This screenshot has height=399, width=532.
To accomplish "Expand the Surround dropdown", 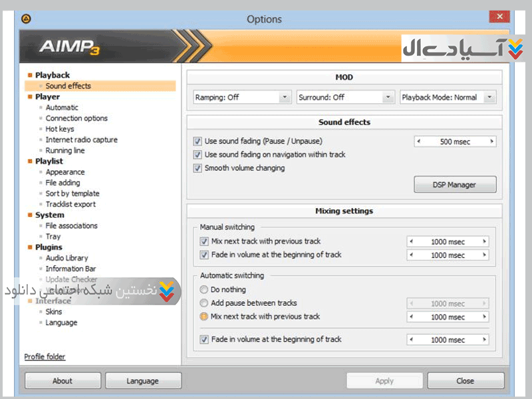I will click(346, 97).
